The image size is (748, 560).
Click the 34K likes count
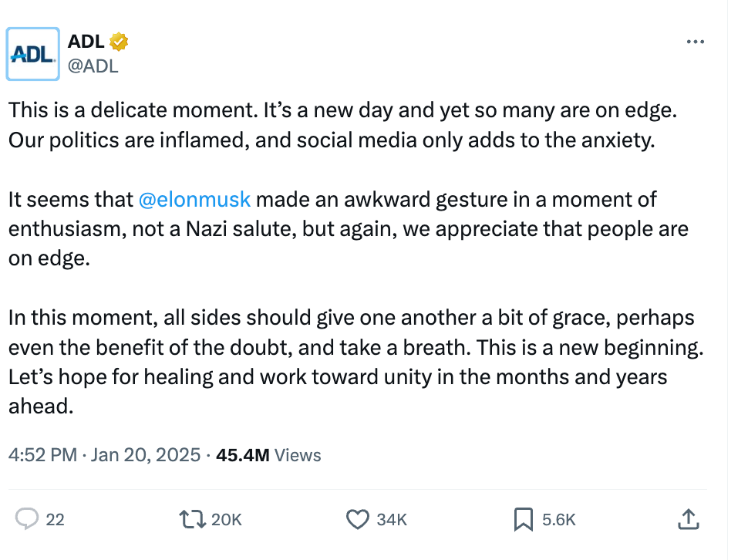click(x=392, y=520)
